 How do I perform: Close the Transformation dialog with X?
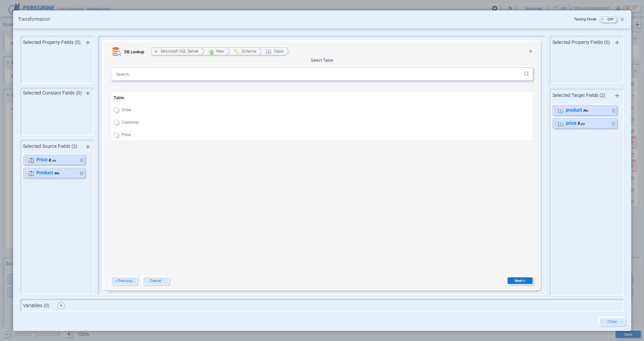[x=622, y=19]
